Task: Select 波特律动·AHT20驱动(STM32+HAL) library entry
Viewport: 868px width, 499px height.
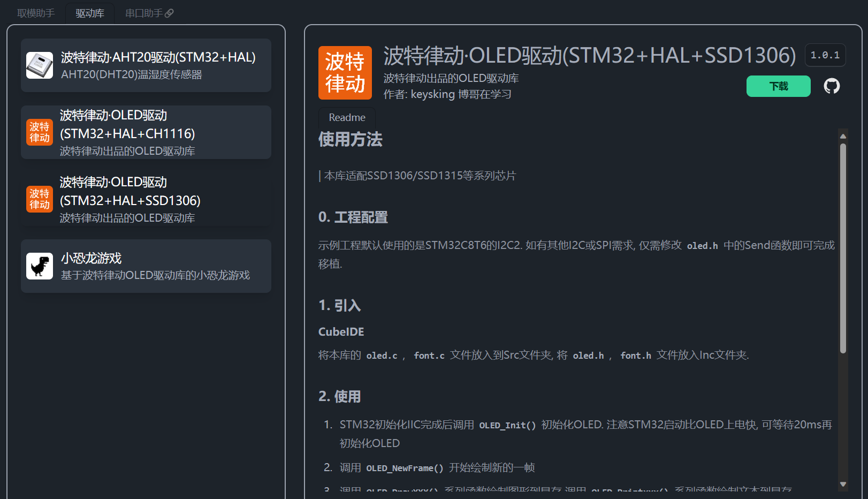Action: pyautogui.click(x=158, y=57)
